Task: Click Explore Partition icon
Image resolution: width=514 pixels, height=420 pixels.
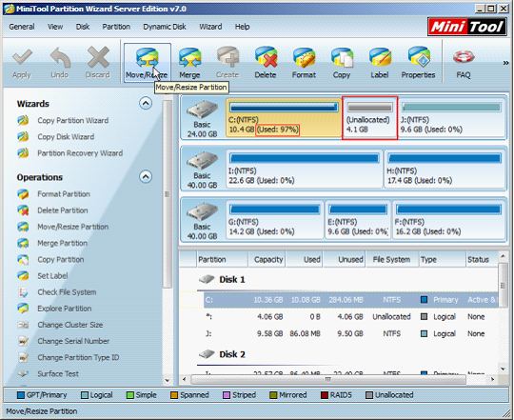Action: [23, 309]
